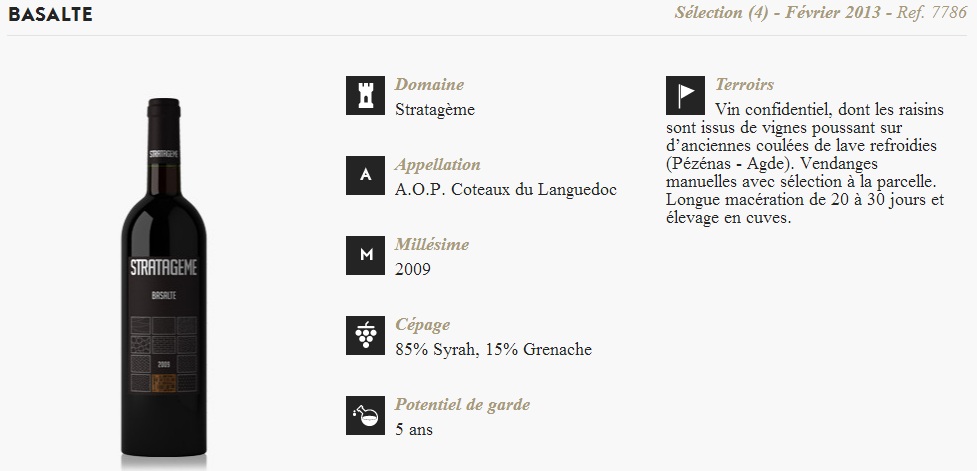
Task: Click the Terroirs description paragraph
Action: point(805,164)
